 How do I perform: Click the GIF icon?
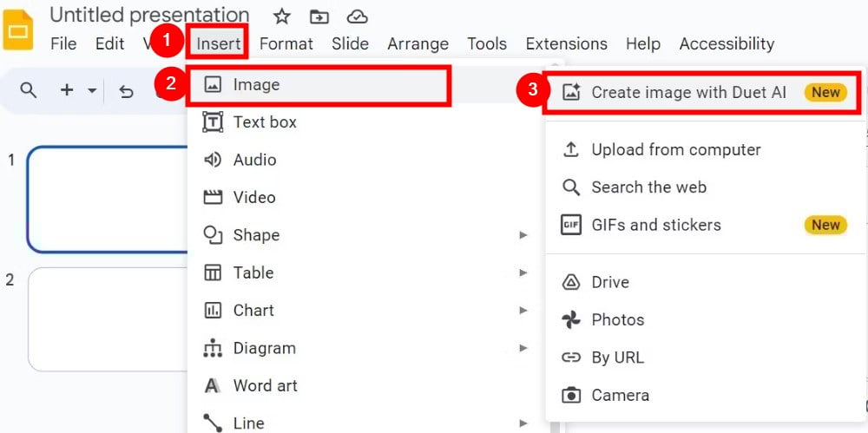(571, 225)
